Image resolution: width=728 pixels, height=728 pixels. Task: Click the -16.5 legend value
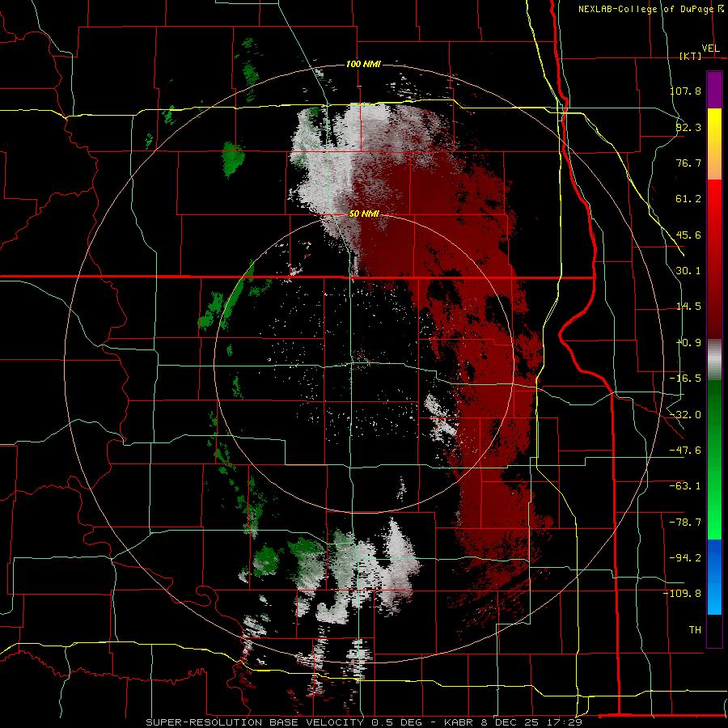tap(686, 379)
